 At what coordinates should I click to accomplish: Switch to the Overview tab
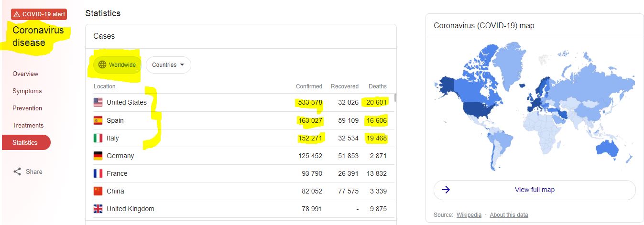coord(25,74)
